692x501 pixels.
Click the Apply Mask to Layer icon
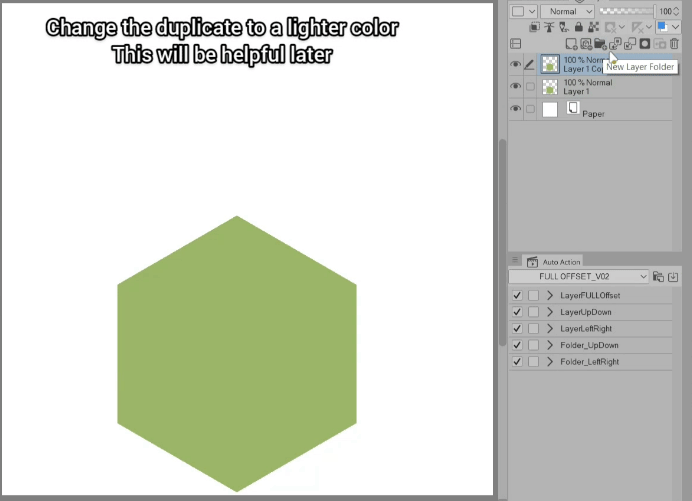[660, 44]
